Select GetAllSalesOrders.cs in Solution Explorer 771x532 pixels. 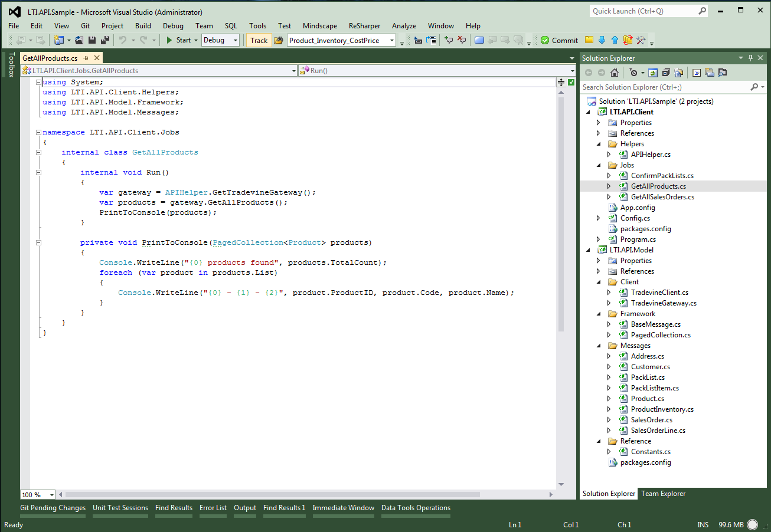point(662,197)
